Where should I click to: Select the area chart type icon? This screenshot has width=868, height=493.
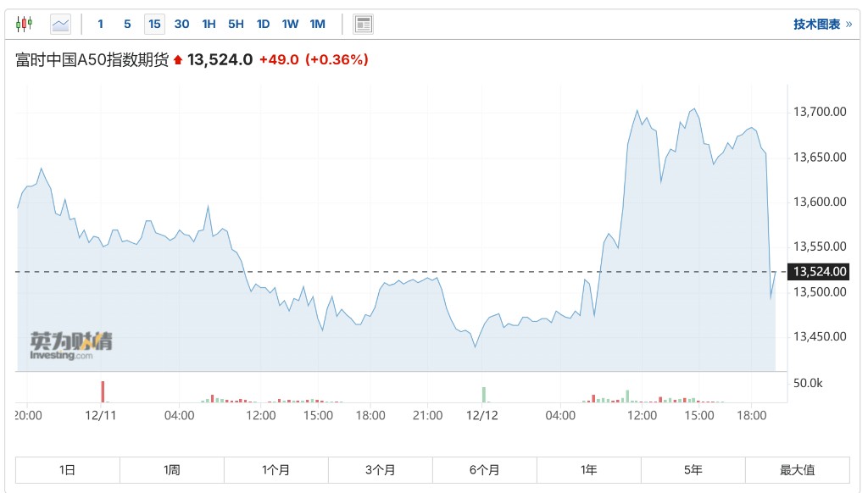tap(61, 24)
